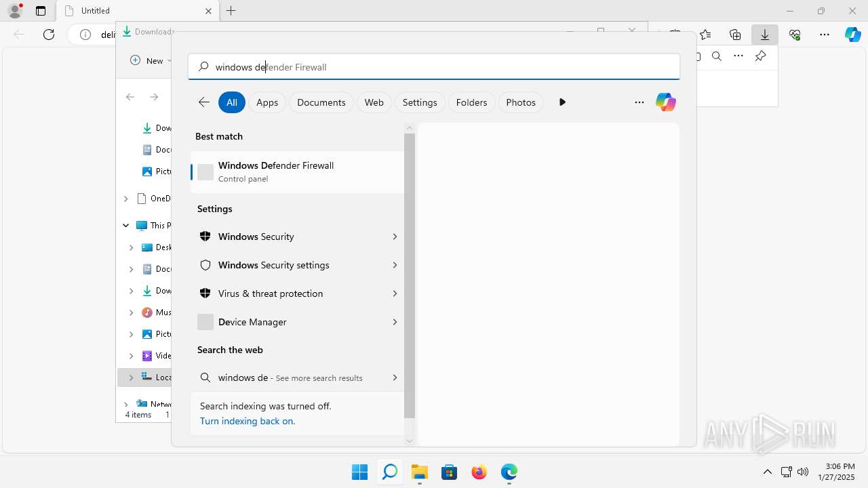The width and height of the screenshot is (868, 488).
Task: Click the Edge Refresh button
Action: tap(49, 35)
